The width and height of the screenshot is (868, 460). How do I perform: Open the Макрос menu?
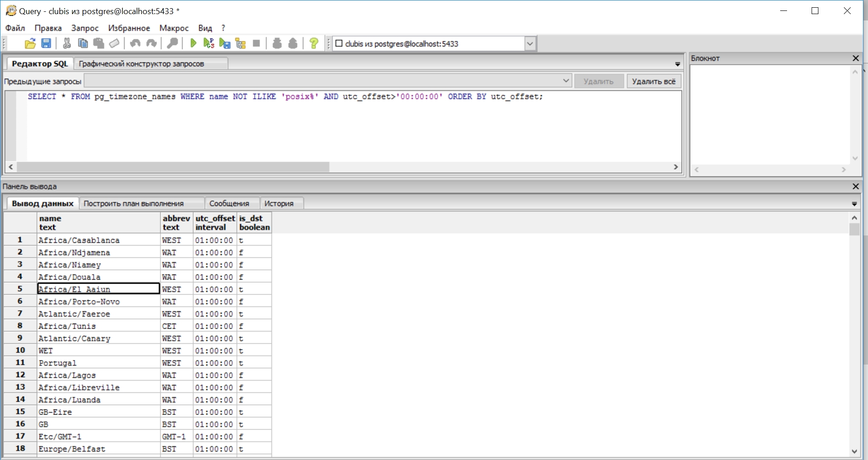point(174,28)
